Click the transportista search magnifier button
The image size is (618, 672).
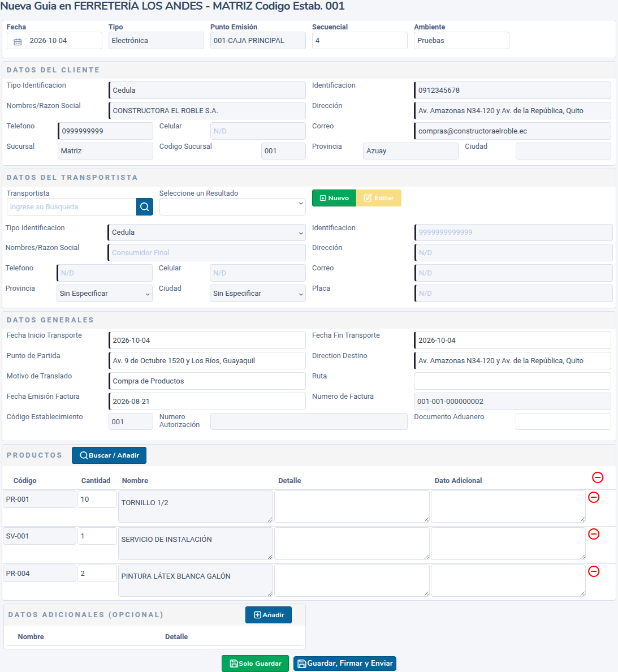145,206
